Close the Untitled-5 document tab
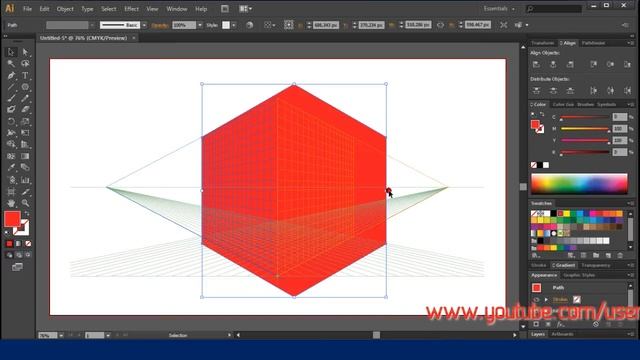This screenshot has width=640, height=360. click(133, 38)
